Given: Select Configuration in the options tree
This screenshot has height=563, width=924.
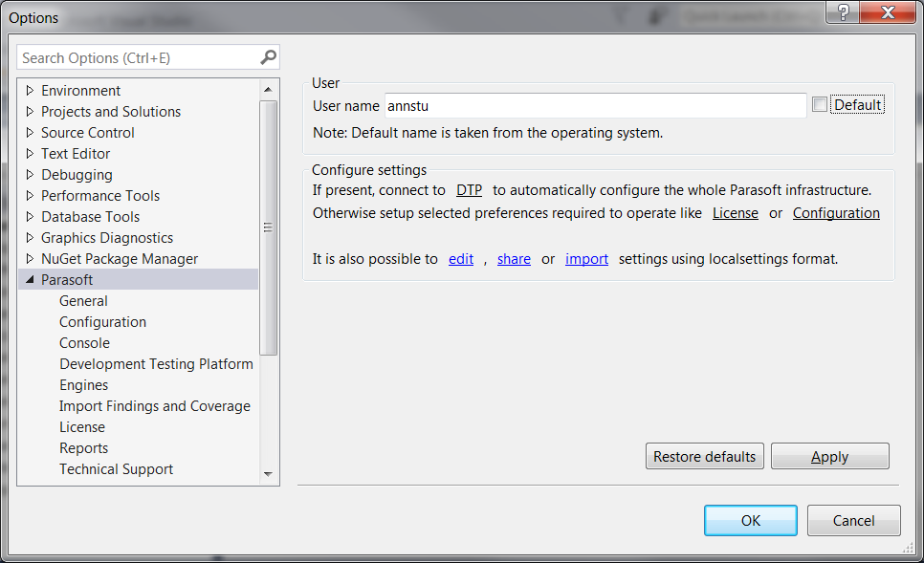Looking at the screenshot, I should click(x=102, y=322).
